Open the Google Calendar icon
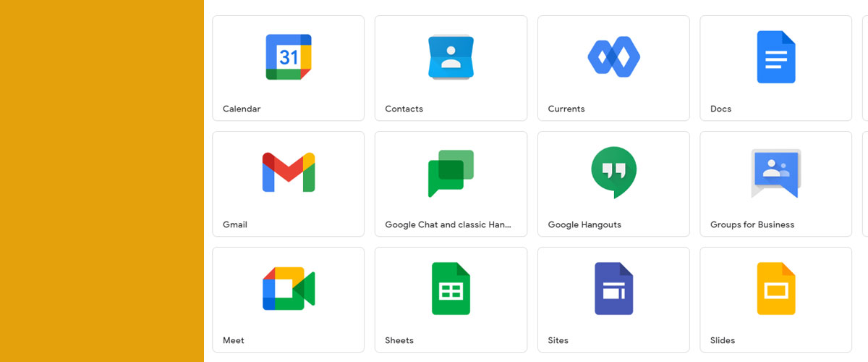868x362 pixels. [x=289, y=56]
